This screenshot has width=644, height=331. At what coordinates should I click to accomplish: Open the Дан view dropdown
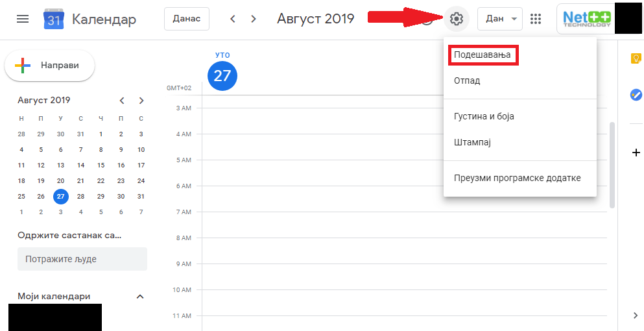coord(499,19)
